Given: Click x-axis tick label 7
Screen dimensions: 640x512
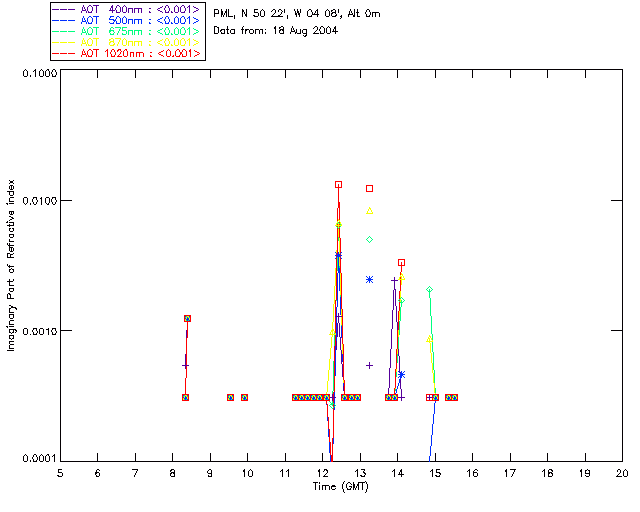Looking at the screenshot, I should click(135, 473).
